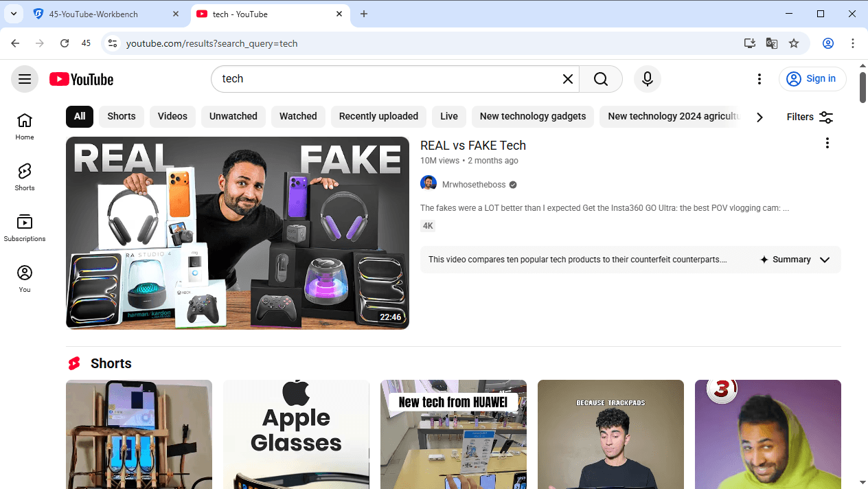Select Shorts in the left sidebar
868x489 pixels.
(x=24, y=177)
